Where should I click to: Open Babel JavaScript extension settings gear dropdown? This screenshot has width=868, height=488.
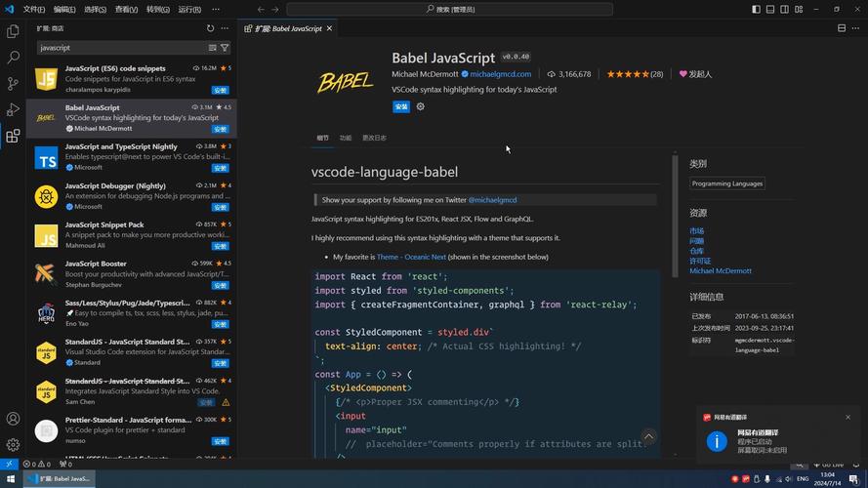coord(420,106)
